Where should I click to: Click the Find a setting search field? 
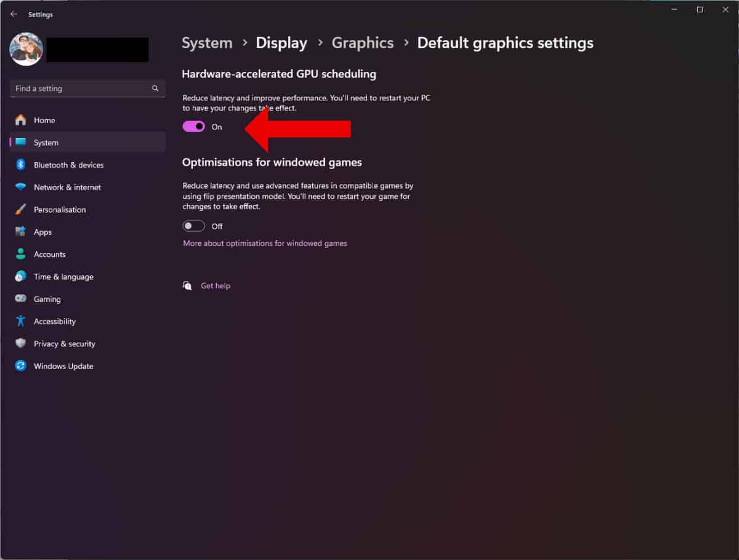[x=86, y=88]
